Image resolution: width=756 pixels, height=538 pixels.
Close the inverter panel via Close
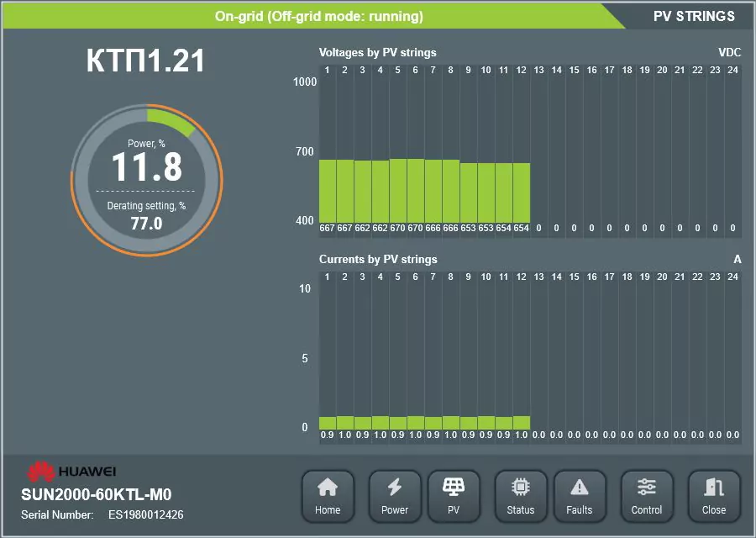tap(714, 497)
